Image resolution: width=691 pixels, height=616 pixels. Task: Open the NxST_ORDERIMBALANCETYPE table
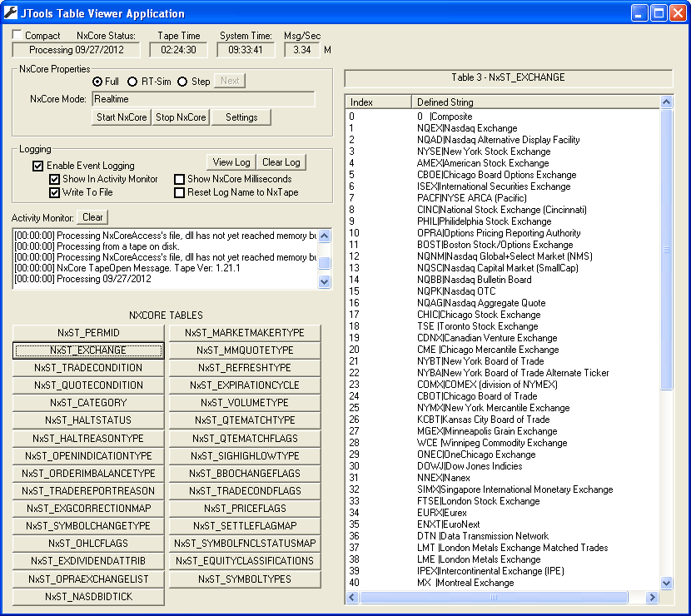[x=88, y=474]
